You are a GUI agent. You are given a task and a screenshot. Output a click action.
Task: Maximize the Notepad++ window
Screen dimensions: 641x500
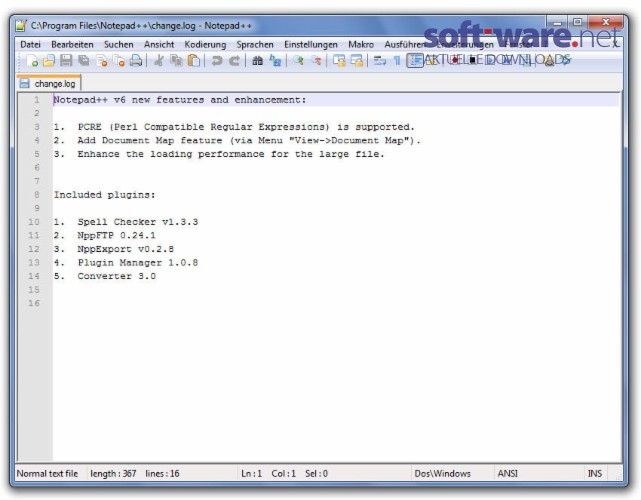[x=577, y=22]
